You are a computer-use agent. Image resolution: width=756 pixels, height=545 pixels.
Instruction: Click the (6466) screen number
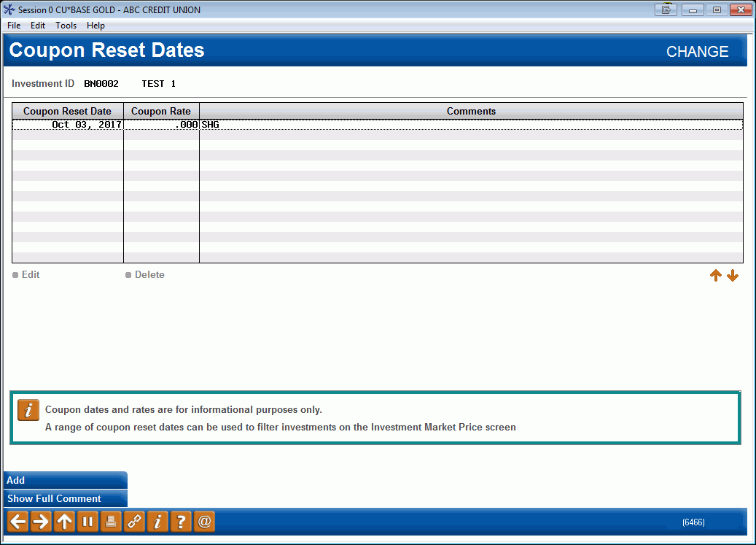[x=693, y=522]
